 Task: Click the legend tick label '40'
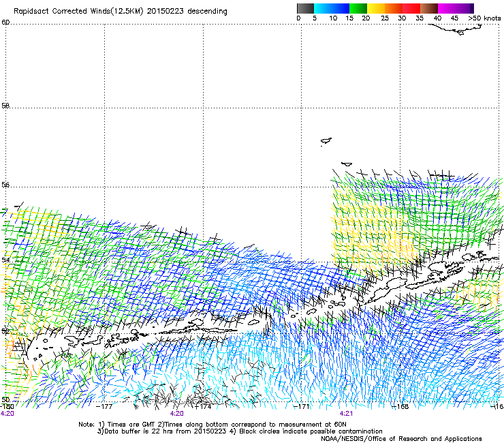(437, 18)
